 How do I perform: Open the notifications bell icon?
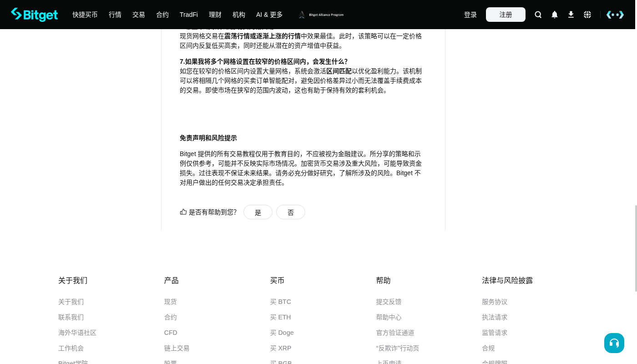pos(555,15)
